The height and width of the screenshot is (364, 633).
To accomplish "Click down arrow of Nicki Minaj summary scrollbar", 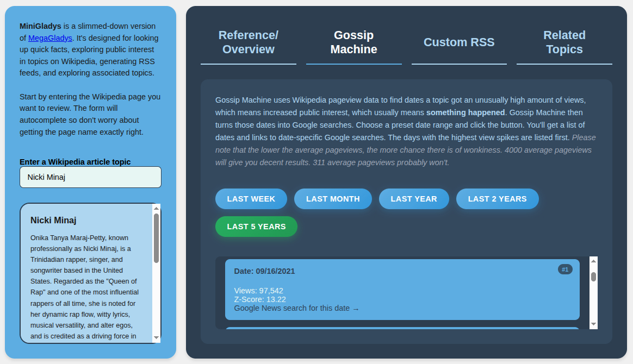I will tap(157, 338).
